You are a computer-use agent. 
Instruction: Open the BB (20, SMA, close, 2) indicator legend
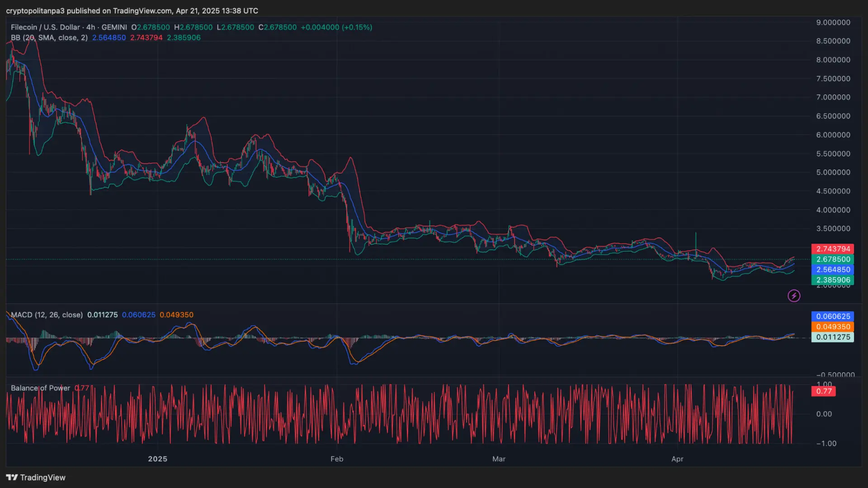(49, 38)
